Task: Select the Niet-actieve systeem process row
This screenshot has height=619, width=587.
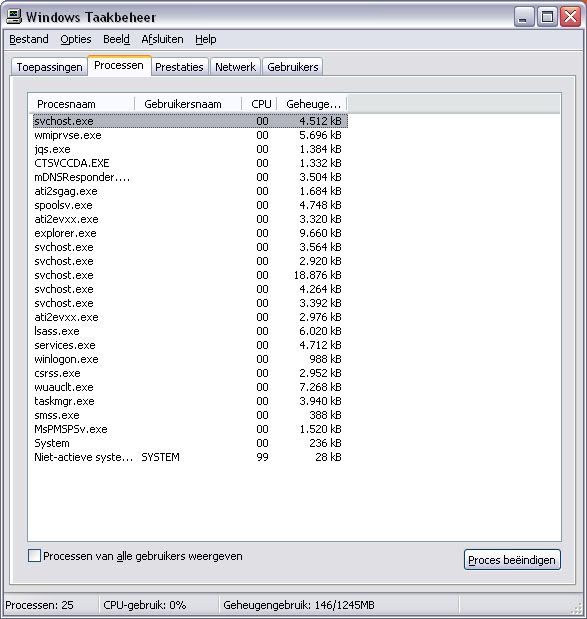Action: [190, 457]
